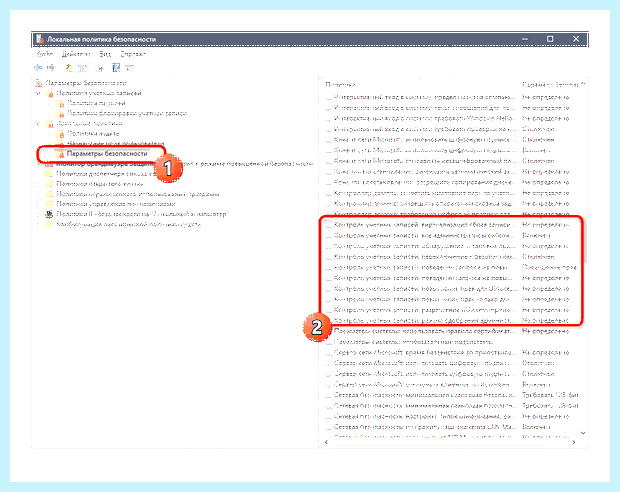The width and height of the screenshot is (620, 492).
Task: Select Политики ограниченного использования программ
Action: [x=138, y=194]
